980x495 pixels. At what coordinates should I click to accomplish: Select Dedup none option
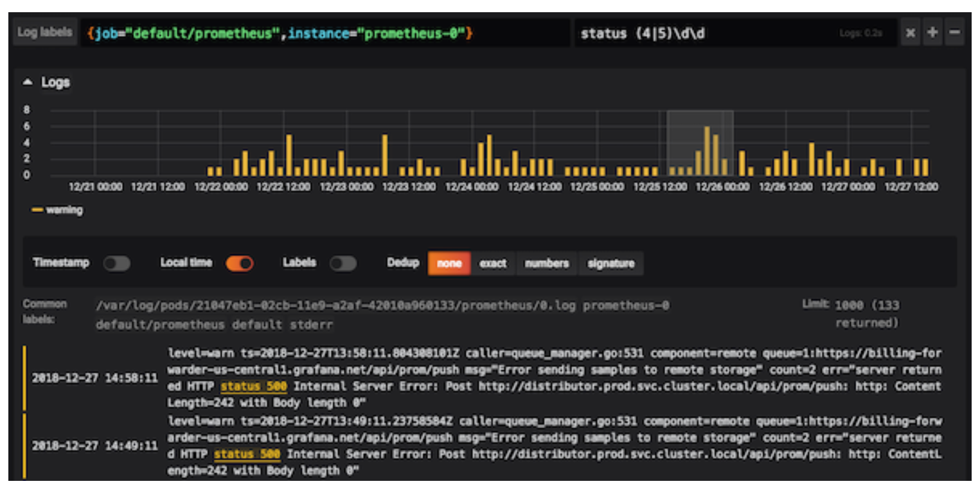[x=449, y=264]
